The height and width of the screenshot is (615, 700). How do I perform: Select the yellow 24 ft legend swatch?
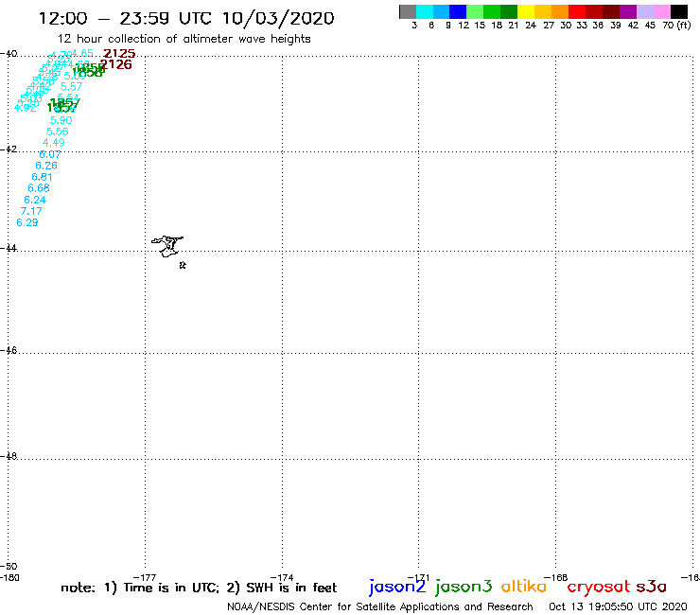[x=526, y=11]
